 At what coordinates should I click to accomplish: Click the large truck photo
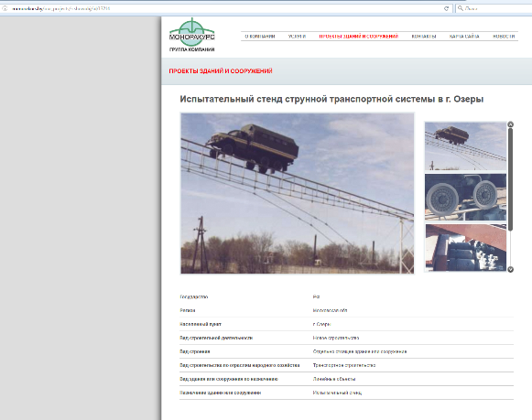pyautogui.click(x=298, y=193)
